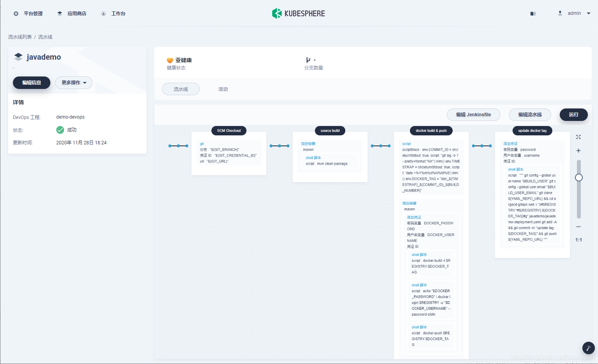The width and height of the screenshot is (598, 364).
Task: Reset zoom with the 1:1 control
Action: 578,240
